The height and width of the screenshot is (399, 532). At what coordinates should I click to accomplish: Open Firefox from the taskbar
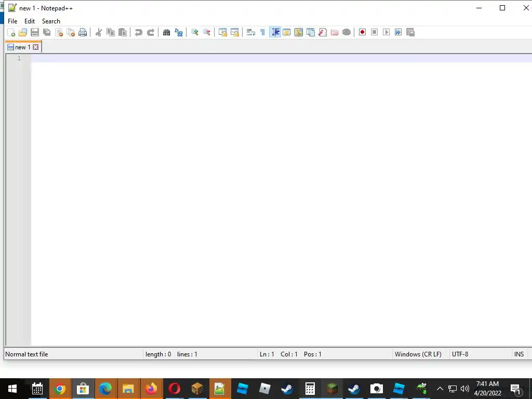pyautogui.click(x=151, y=389)
